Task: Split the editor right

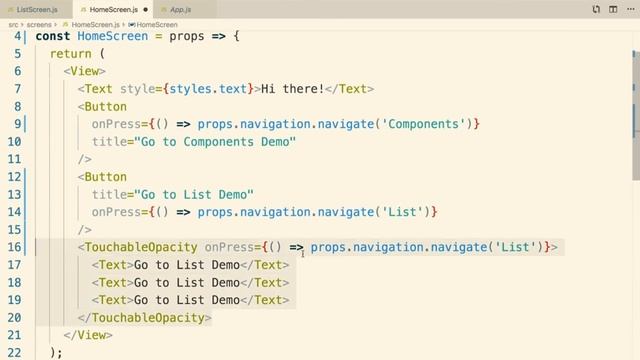Action: click(613, 9)
